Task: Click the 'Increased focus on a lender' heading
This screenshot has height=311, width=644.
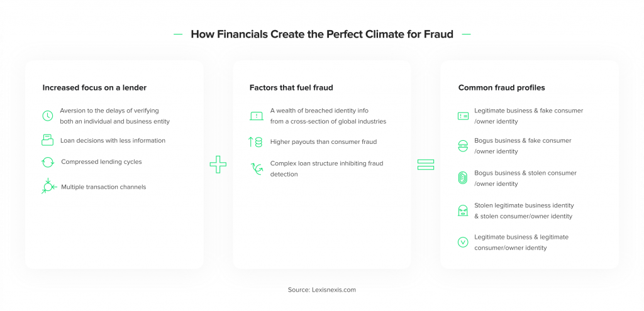Action: 94,87
